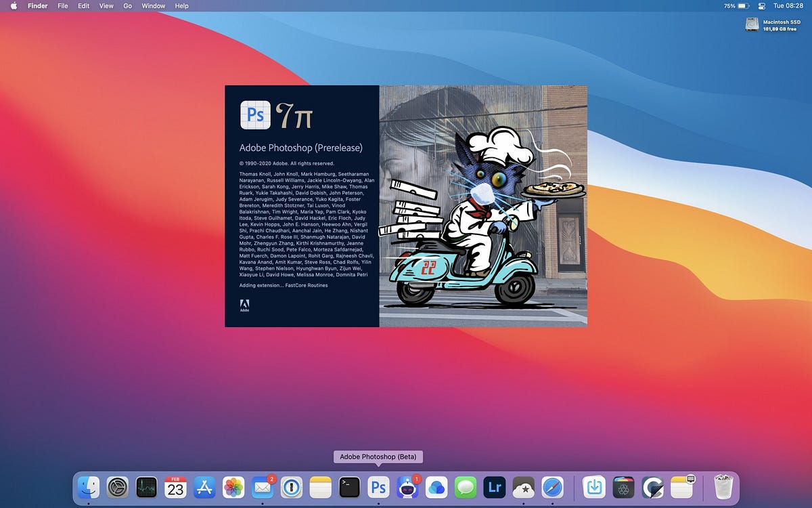Image resolution: width=812 pixels, height=508 pixels.
Task: Open the File menu
Action: click(x=63, y=5)
